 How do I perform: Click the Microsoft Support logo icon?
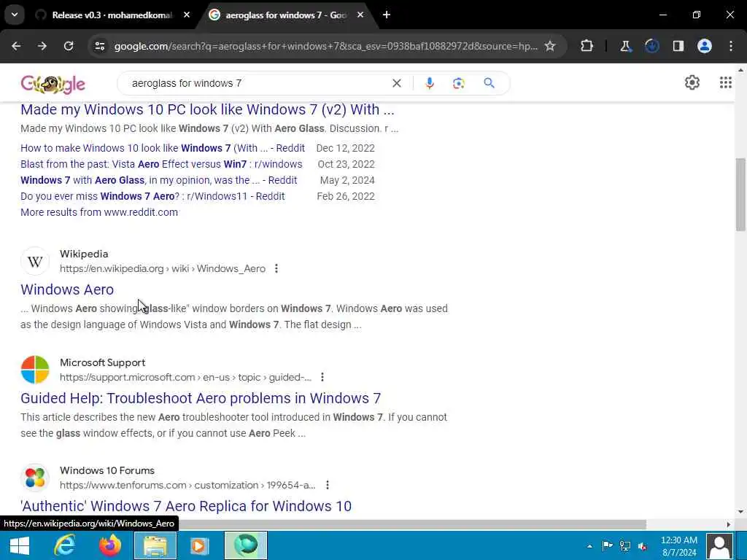35,370
